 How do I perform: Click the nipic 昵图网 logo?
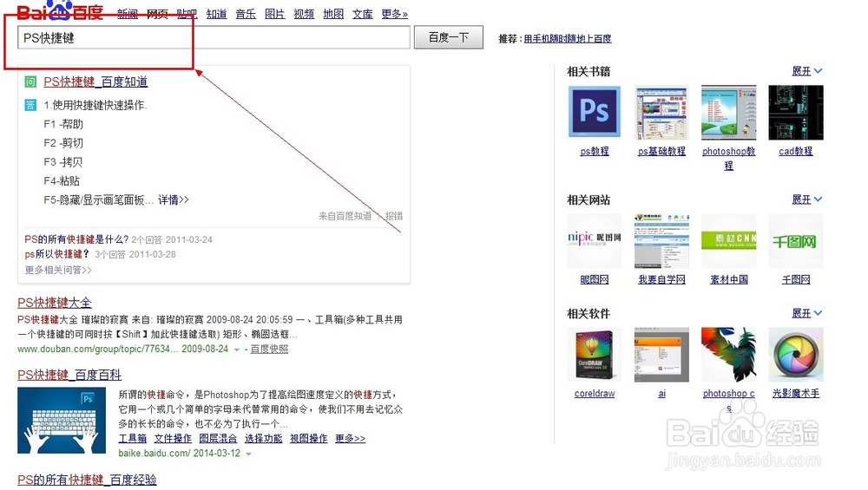(595, 241)
